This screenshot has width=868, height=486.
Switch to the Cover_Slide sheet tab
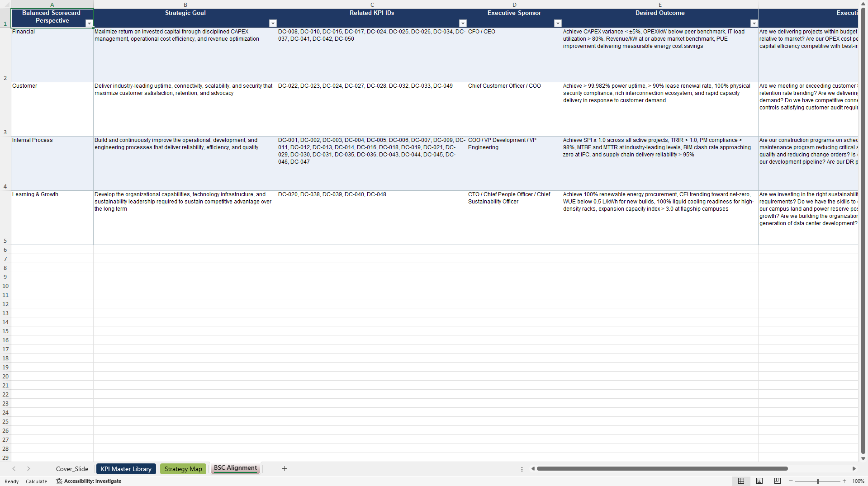point(72,469)
